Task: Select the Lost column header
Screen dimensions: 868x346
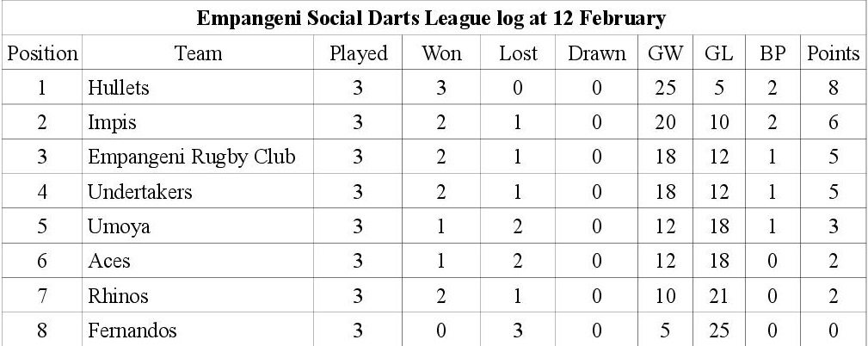Action: click(518, 53)
